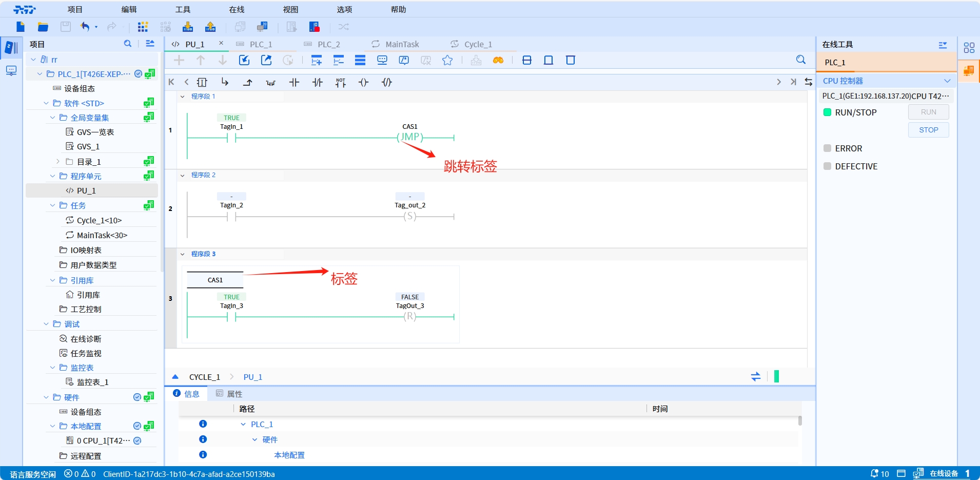Click the 本地配置 link in info panel
The height and width of the screenshot is (480, 980).
tap(289, 455)
